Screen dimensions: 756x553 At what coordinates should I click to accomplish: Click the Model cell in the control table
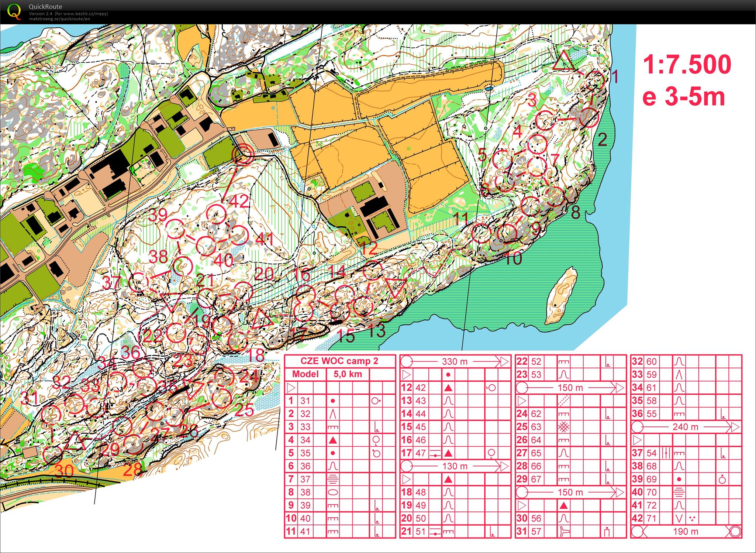click(305, 374)
